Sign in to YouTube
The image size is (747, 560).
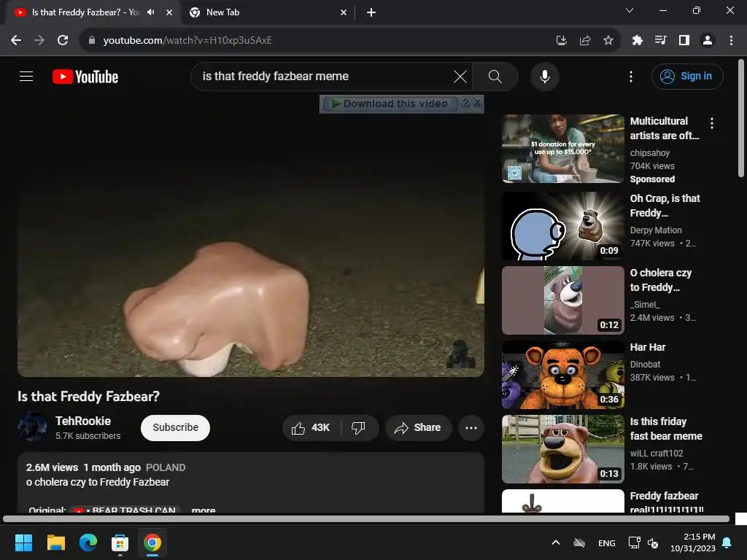pos(687,76)
